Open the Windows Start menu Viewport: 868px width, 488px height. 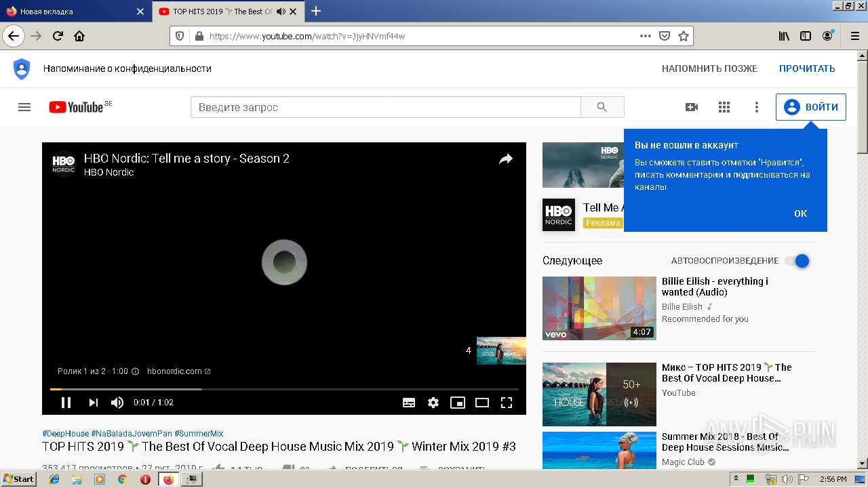point(18,479)
